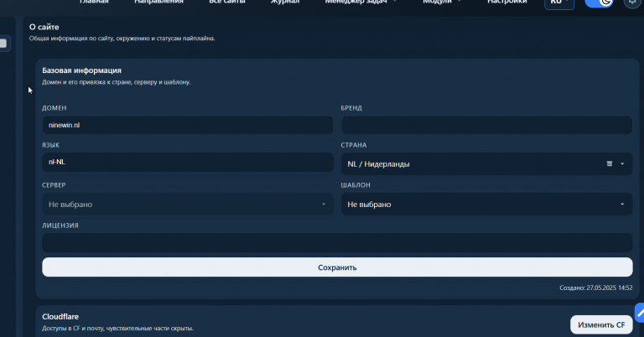644x337 pixels.
Task: Expand the Менеджер задач menu
Action: (361, 2)
